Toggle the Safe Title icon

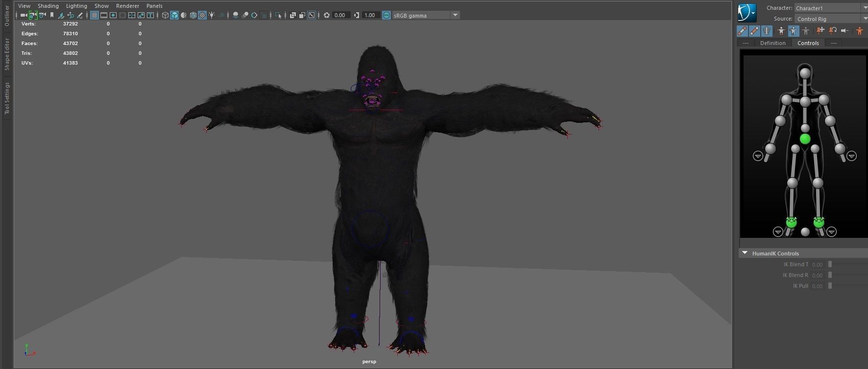(x=150, y=15)
